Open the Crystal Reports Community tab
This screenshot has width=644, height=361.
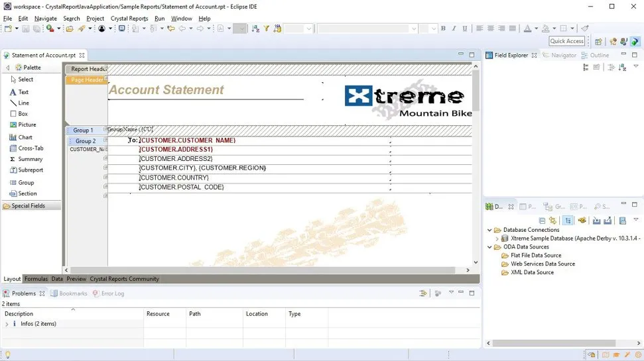[x=125, y=279]
